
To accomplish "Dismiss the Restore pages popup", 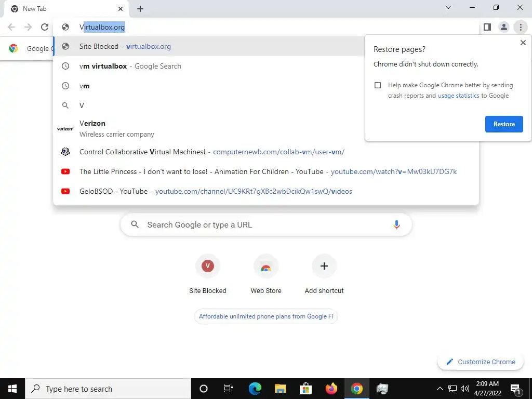I will pos(523,43).
